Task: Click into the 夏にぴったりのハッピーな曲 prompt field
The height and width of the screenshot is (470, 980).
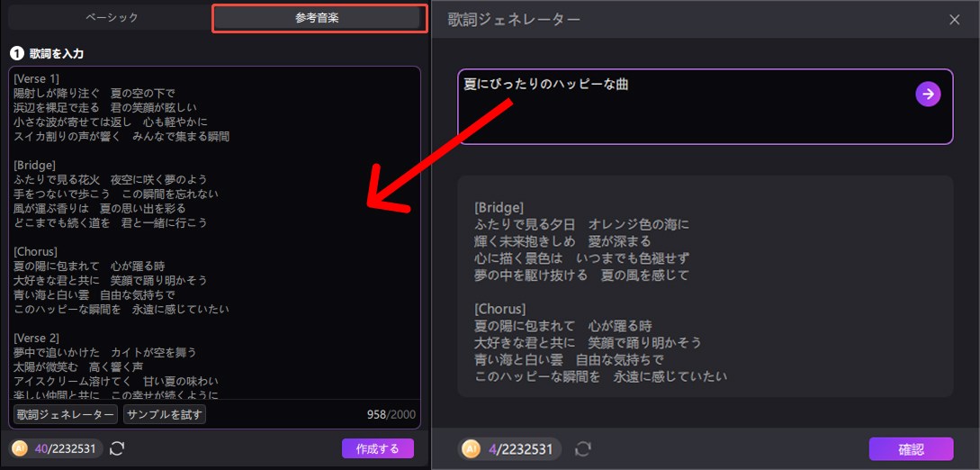Action: pos(705,107)
